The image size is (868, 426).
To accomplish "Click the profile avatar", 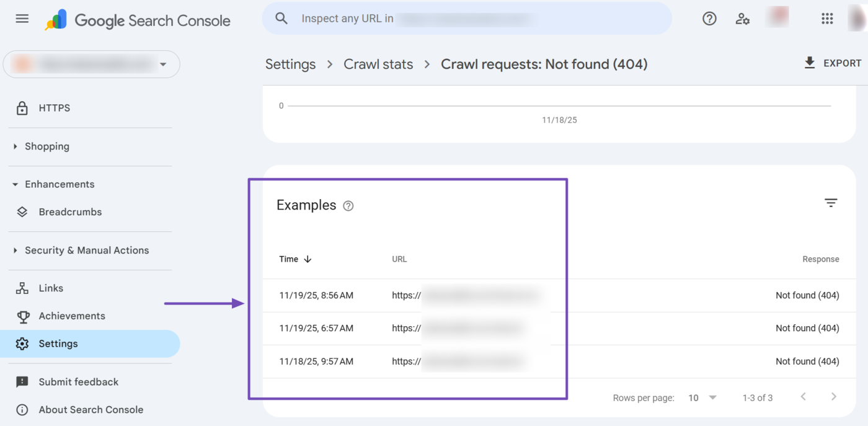I will (859, 19).
